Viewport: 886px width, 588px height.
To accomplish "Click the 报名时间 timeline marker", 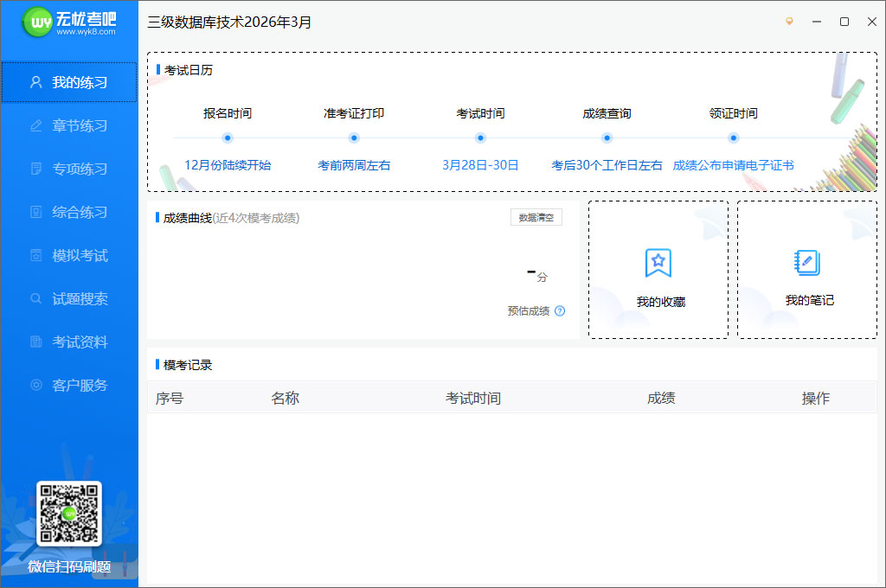I will (227, 137).
